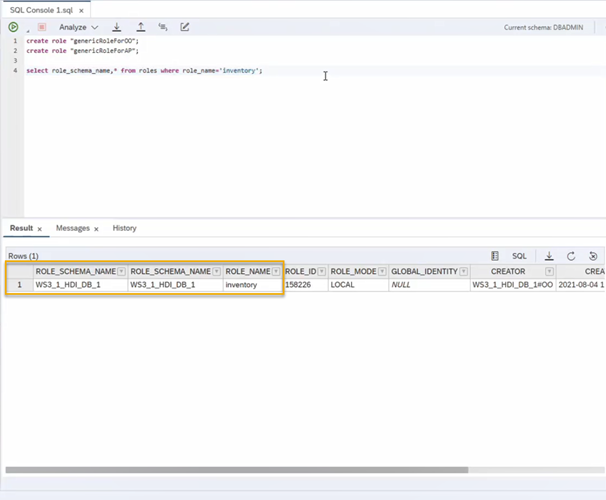Open the ROLE_NAME column filter dropdown
The height and width of the screenshot is (500, 606).
coord(276,272)
